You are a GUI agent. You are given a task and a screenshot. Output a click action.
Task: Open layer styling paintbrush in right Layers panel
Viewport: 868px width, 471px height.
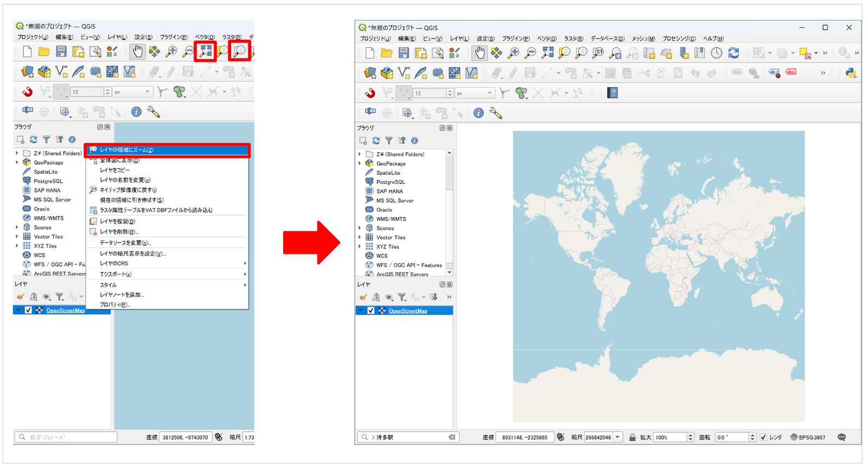(x=363, y=297)
